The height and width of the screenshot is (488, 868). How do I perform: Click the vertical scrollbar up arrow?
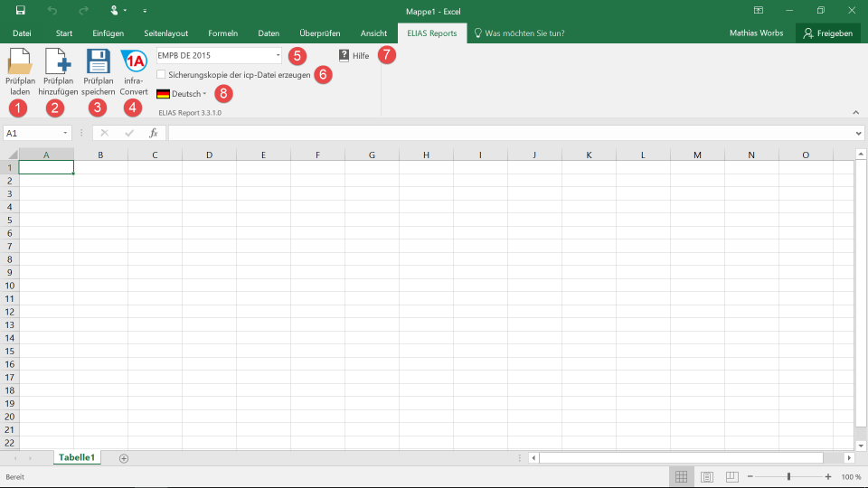click(861, 155)
